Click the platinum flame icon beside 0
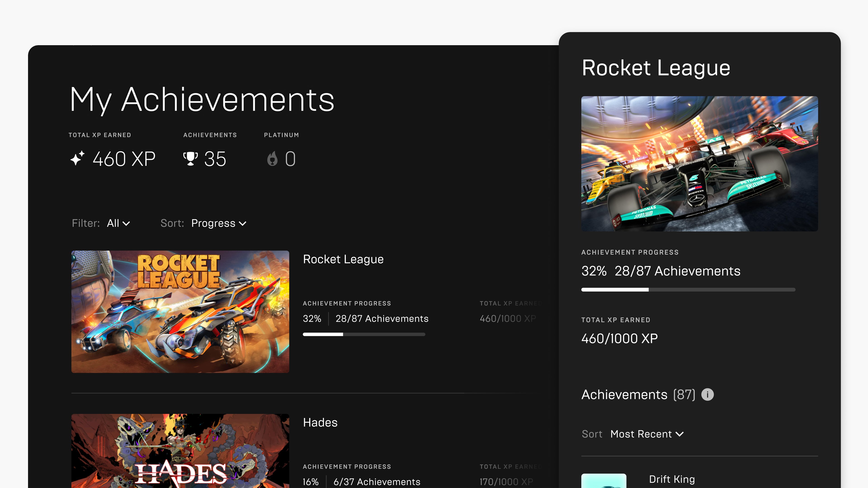 coord(272,159)
